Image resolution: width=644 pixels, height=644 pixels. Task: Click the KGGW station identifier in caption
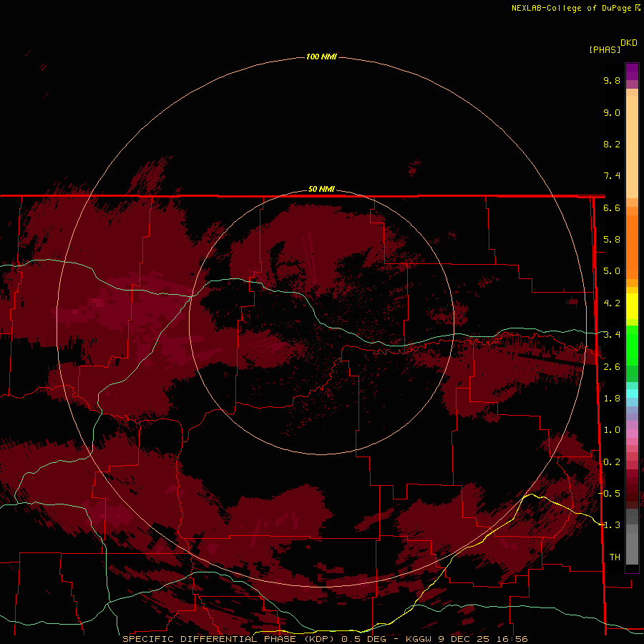[x=419, y=639]
